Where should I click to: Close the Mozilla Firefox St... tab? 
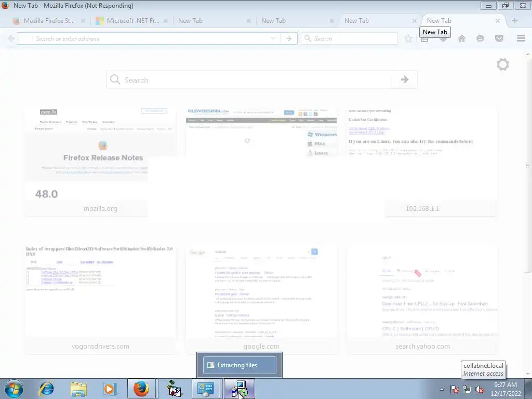(83, 21)
